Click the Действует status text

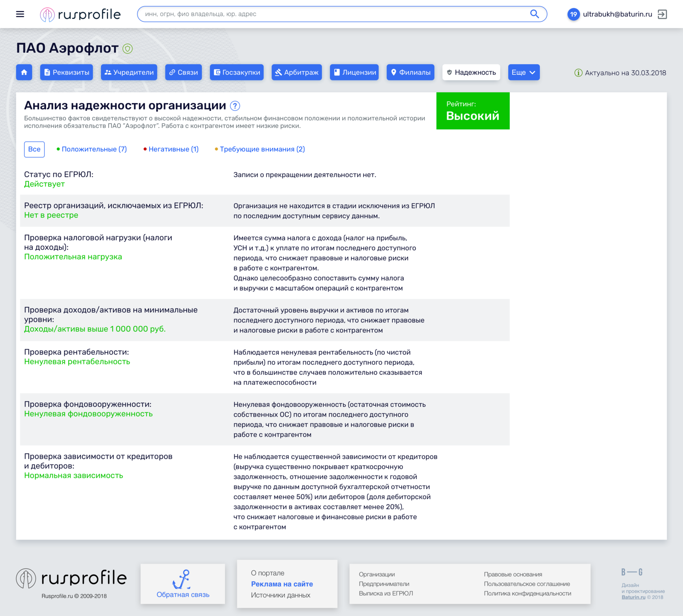44,184
